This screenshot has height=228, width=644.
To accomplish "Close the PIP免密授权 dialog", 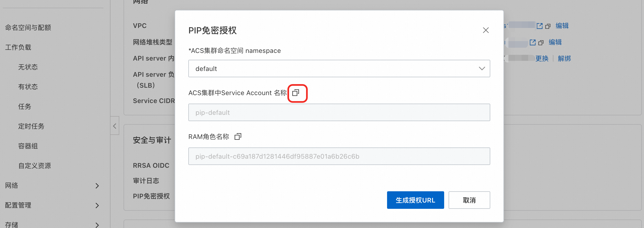I will click(486, 30).
